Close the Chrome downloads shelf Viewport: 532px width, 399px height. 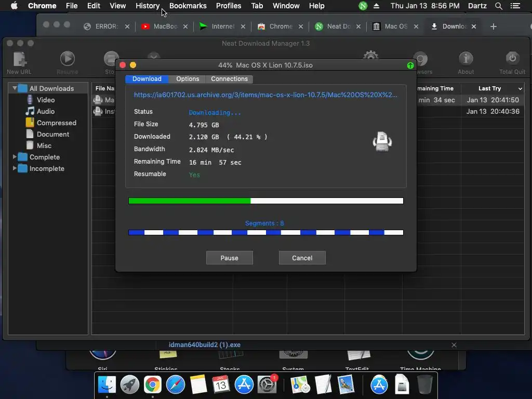click(x=454, y=345)
